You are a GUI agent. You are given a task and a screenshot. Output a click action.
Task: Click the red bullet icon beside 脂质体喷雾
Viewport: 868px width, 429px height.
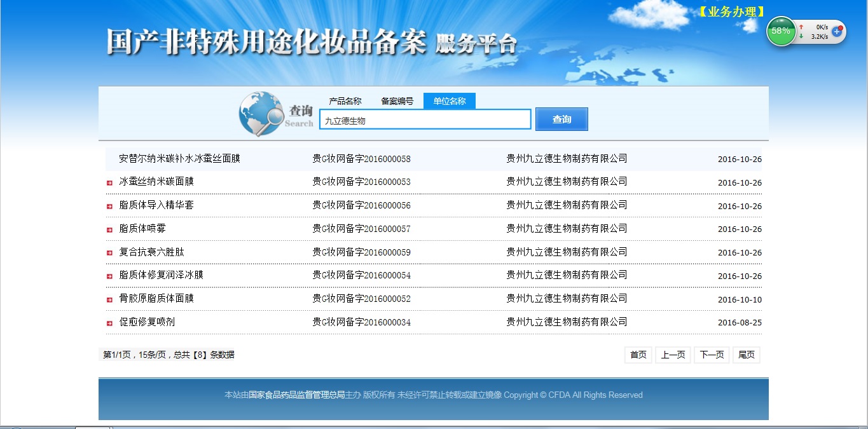click(109, 229)
